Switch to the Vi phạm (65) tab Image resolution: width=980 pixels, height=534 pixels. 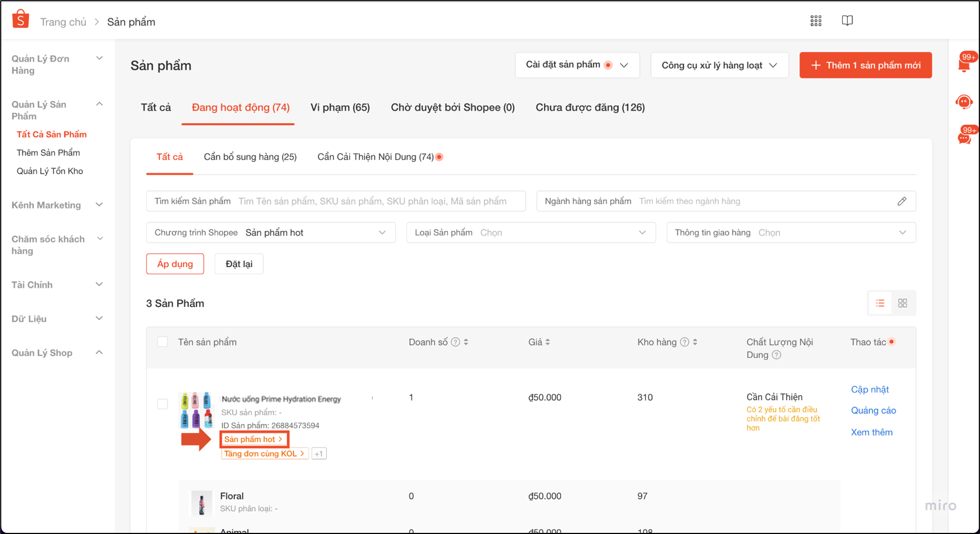[x=340, y=108]
